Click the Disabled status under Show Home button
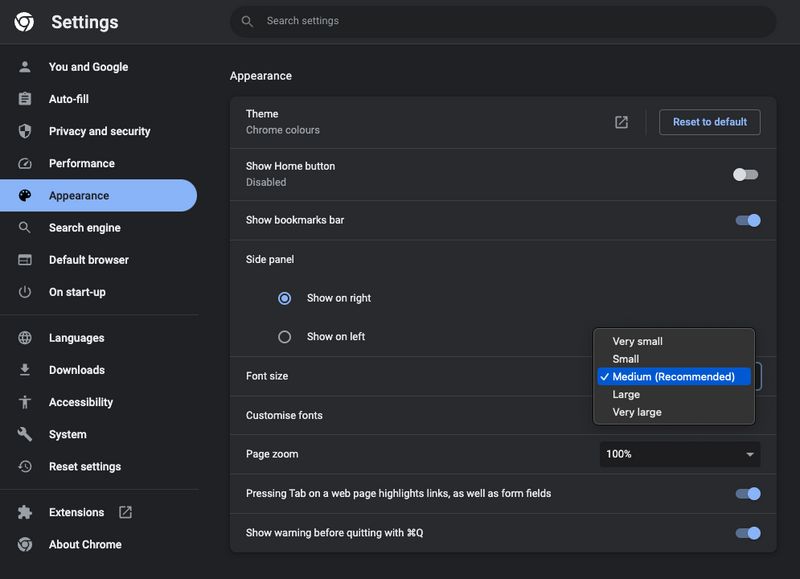 click(x=266, y=182)
